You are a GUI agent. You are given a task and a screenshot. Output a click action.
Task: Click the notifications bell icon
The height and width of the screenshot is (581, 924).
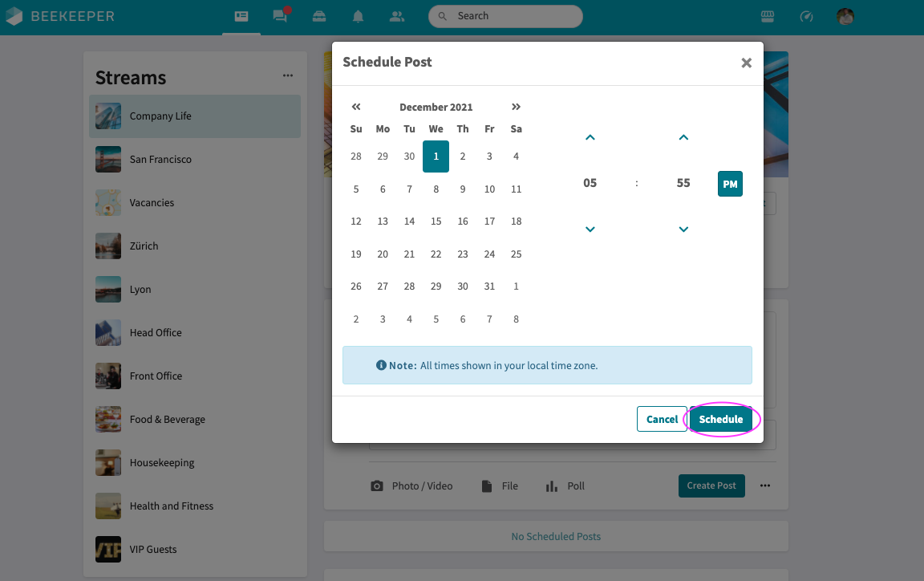click(x=359, y=16)
